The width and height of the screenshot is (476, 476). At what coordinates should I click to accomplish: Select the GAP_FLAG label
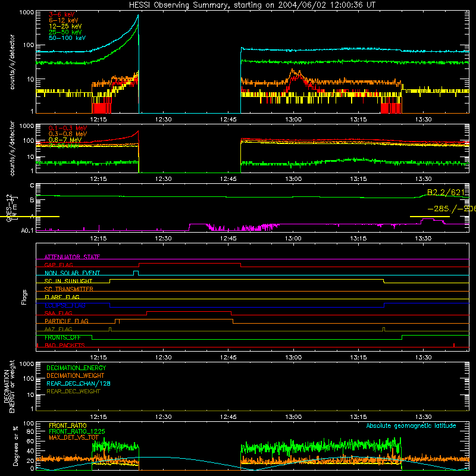(x=58, y=265)
